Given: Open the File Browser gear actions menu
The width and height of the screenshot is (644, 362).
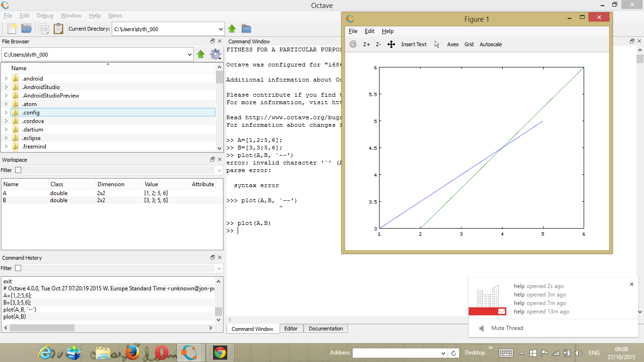Looking at the screenshot, I should (215, 54).
